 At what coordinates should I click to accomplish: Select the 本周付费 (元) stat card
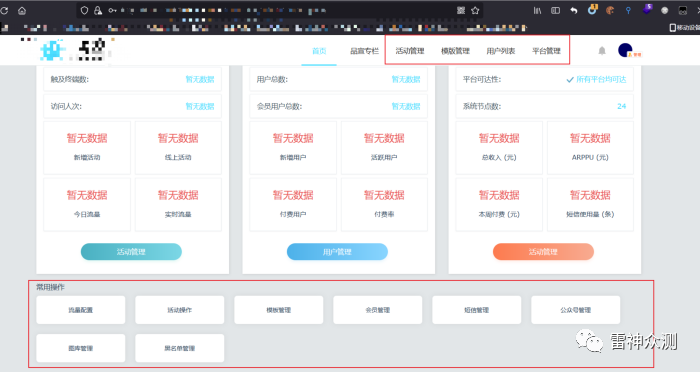tap(499, 204)
